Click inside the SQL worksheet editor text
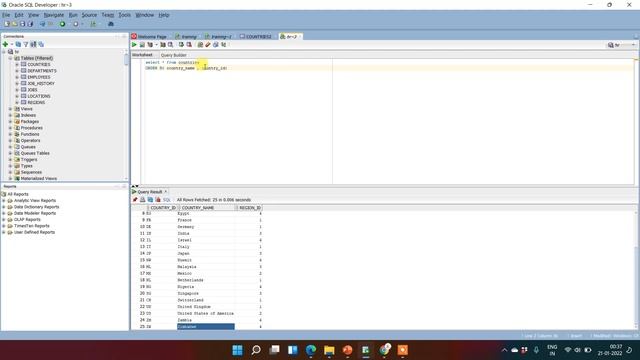Viewport: 640px width, 360px height. pos(186,65)
